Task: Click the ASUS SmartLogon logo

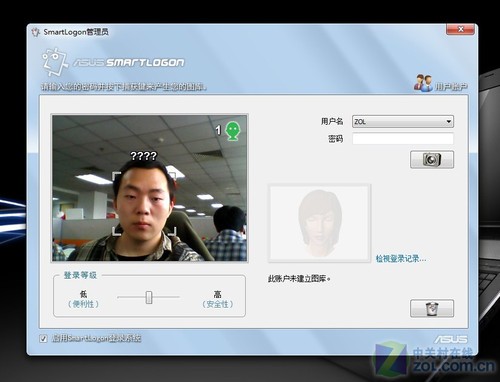Action: coord(113,62)
